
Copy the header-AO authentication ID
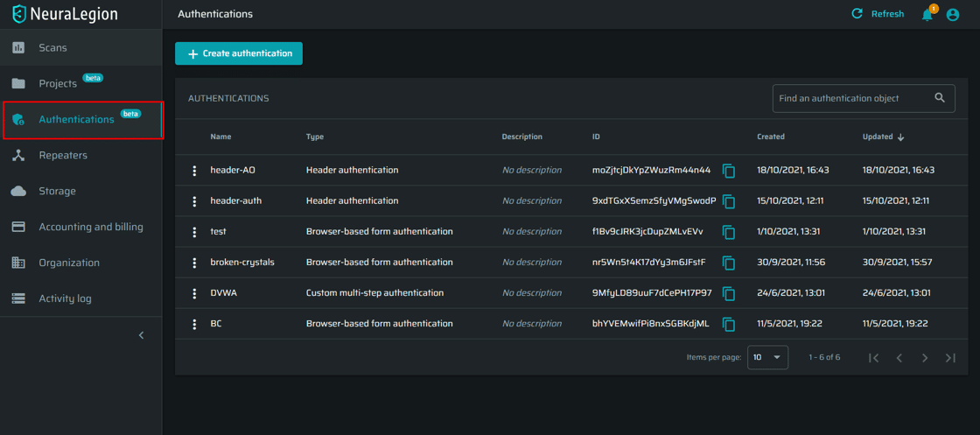(x=729, y=171)
